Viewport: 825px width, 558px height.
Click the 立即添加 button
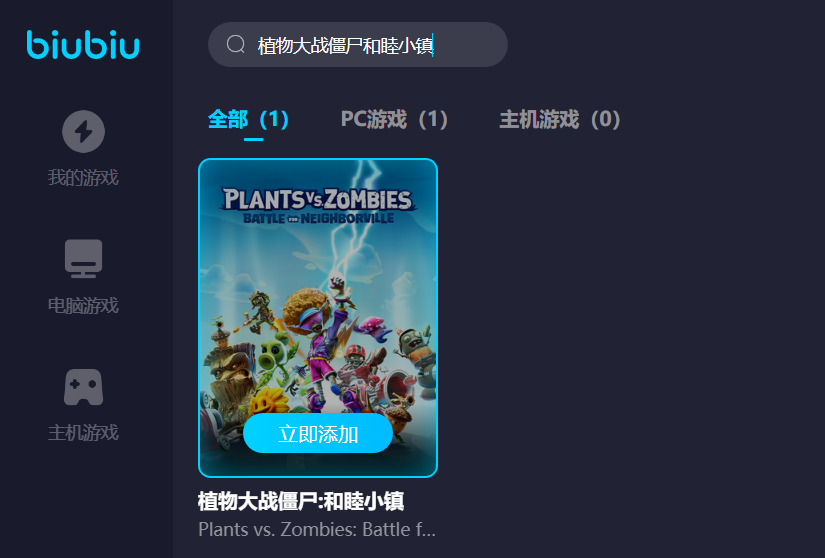click(318, 433)
